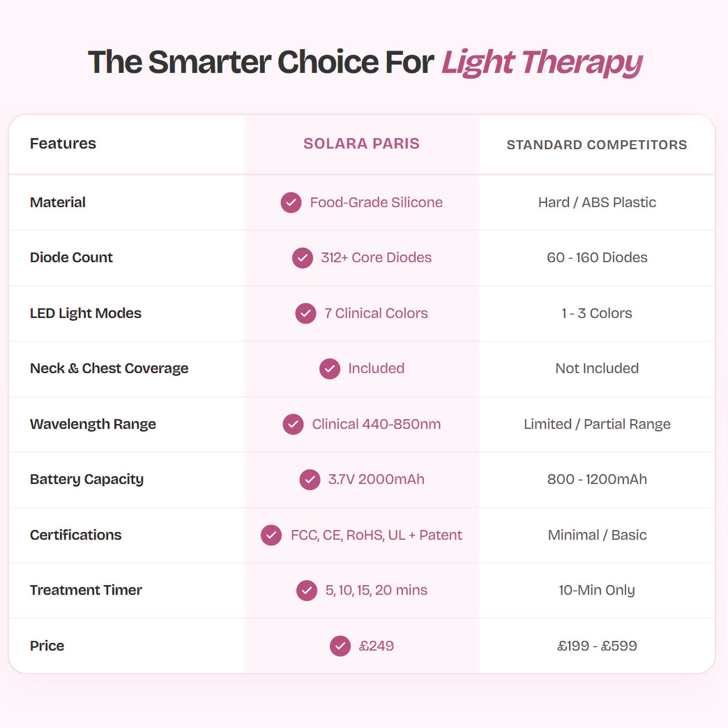Click checkmark beside Clinical 440-850nm
This screenshot has width=728, height=728.
pyautogui.click(x=293, y=424)
